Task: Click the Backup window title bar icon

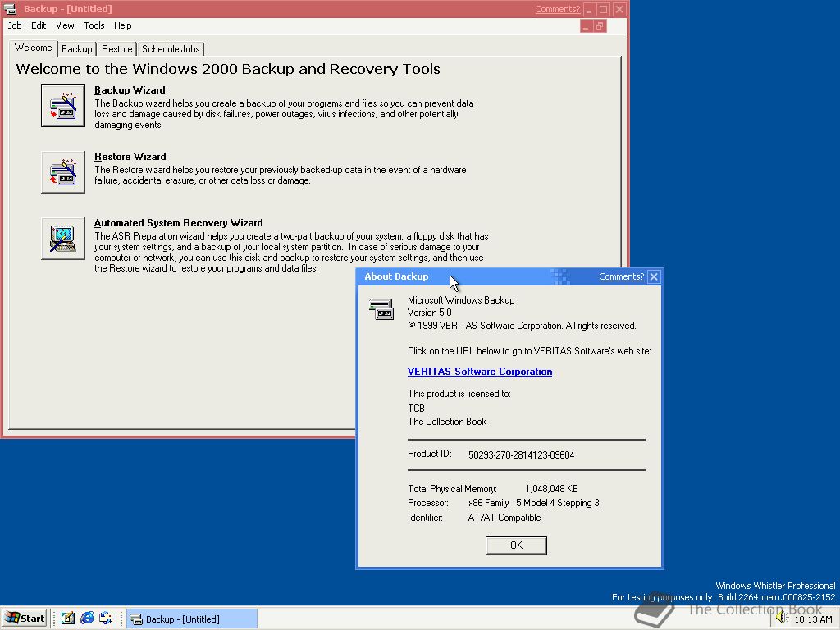Action: [x=11, y=9]
